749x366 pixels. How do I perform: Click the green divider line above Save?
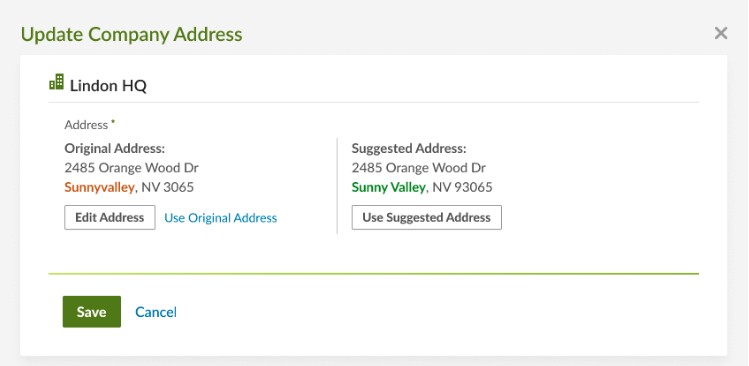pyautogui.click(x=374, y=274)
